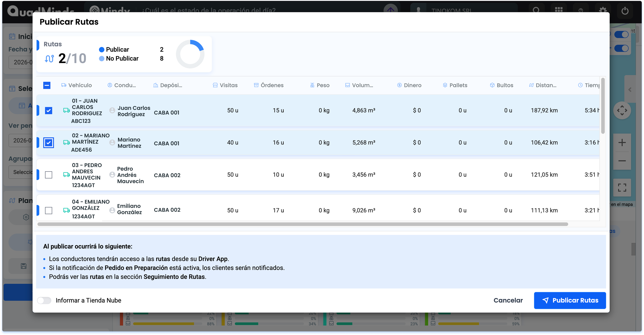Check route 04 Emiliano González
The image size is (644, 335).
pos(48,210)
